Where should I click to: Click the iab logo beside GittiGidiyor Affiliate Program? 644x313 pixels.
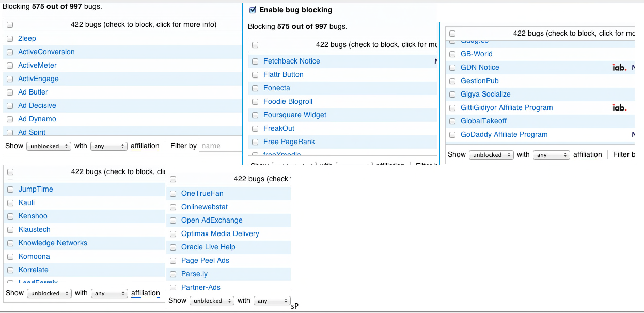[619, 107]
